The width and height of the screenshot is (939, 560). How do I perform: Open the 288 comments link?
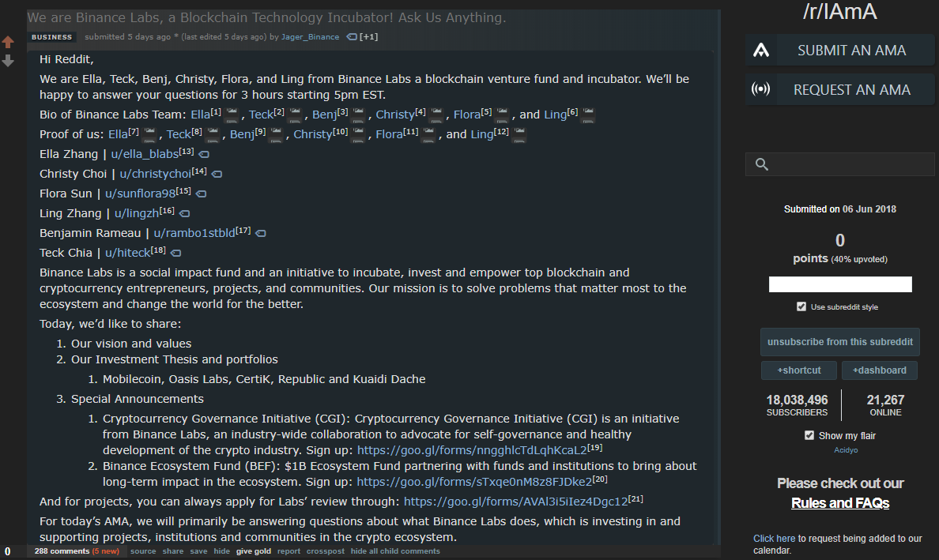click(62, 551)
